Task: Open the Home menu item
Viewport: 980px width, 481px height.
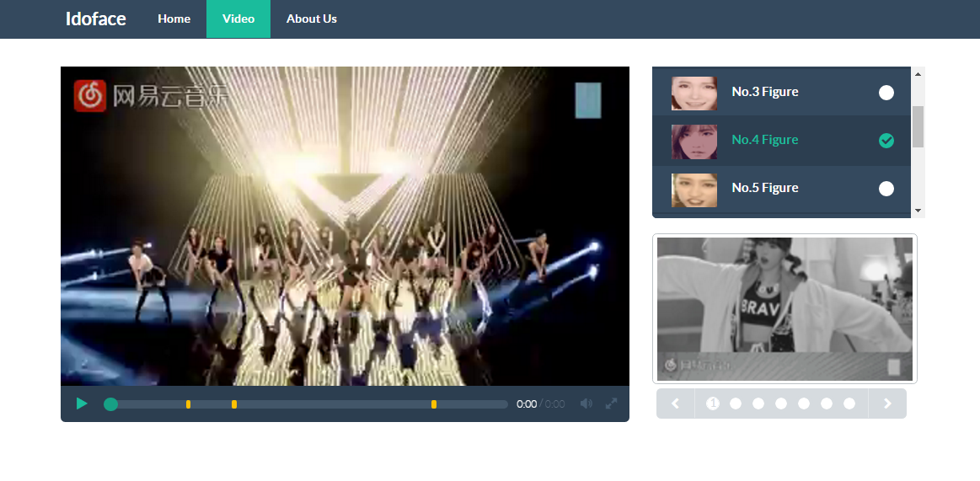Action: point(174,19)
